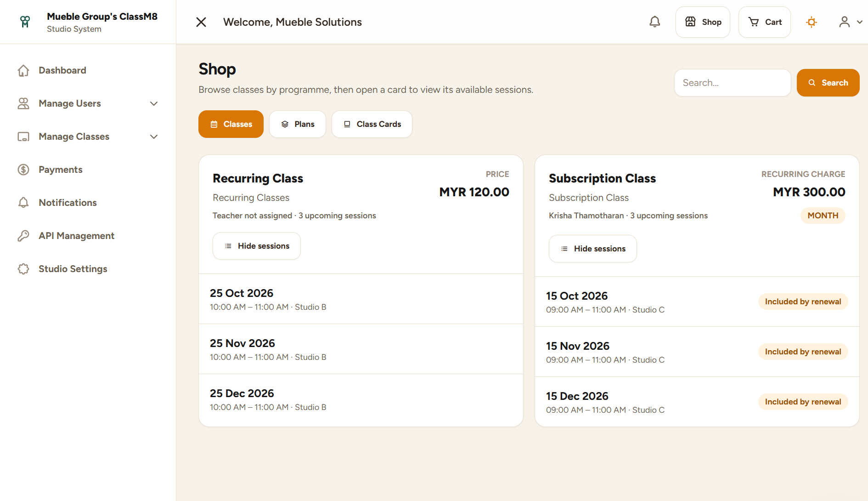Click the sidebar Notifications bell icon
The width and height of the screenshot is (868, 501).
23,203
